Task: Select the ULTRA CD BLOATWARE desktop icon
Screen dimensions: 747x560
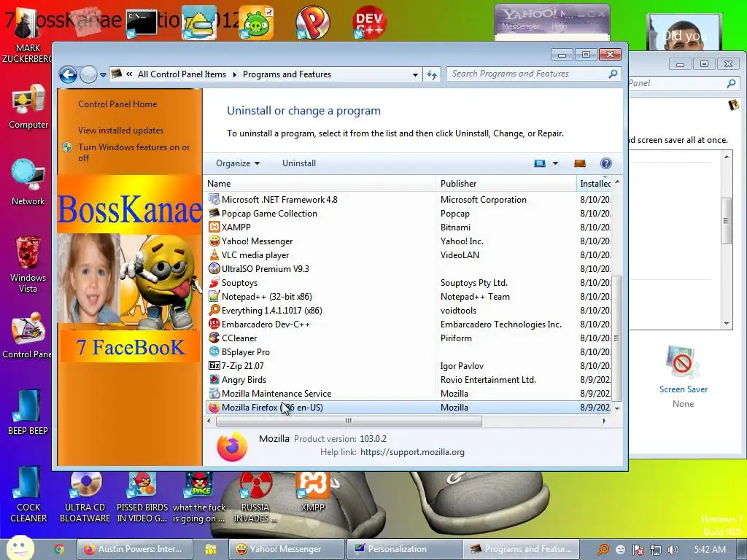Action: (x=85, y=497)
